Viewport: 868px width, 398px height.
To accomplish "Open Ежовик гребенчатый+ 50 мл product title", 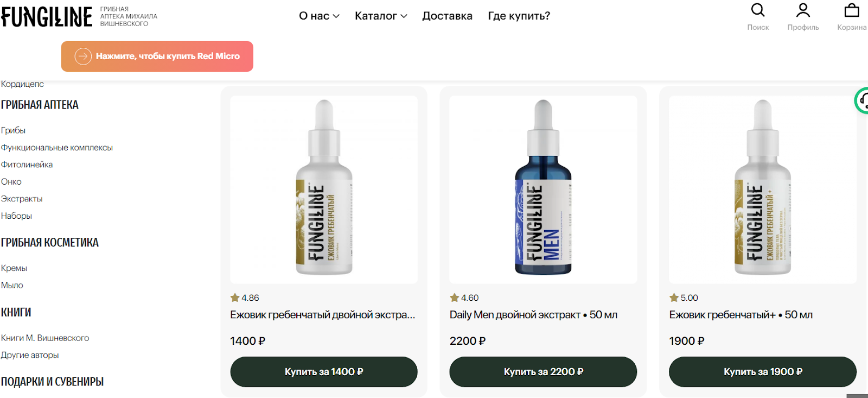I will [741, 315].
